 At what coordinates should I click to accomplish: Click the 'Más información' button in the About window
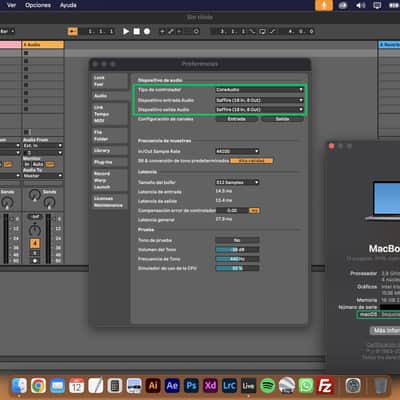point(385,331)
